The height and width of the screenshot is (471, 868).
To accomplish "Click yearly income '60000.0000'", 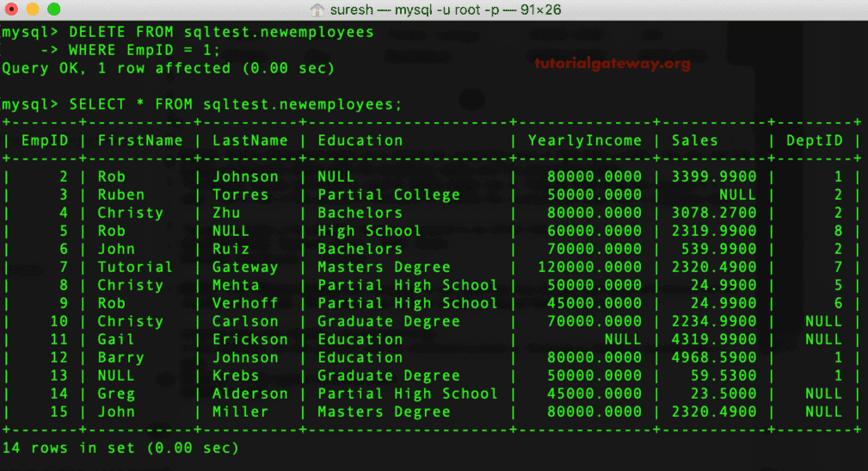I will point(594,231).
